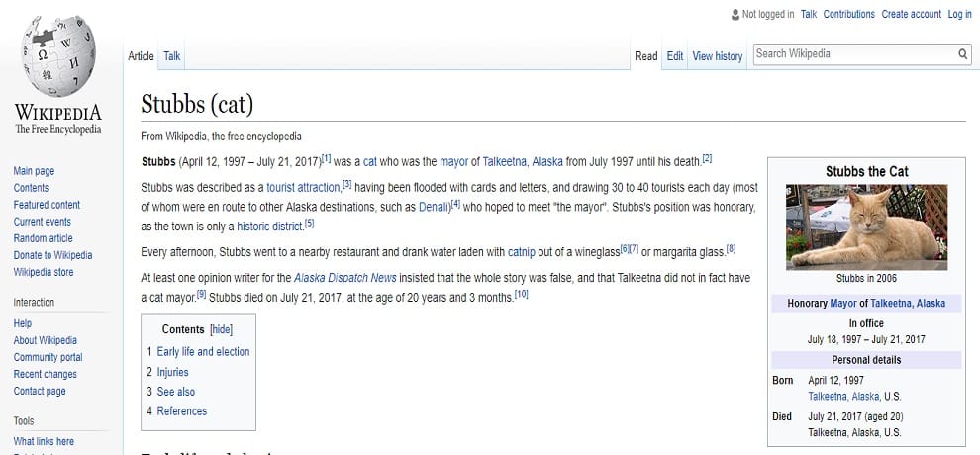Click 'Personal details' infobox header
The image size is (980, 455).
[x=866, y=360]
